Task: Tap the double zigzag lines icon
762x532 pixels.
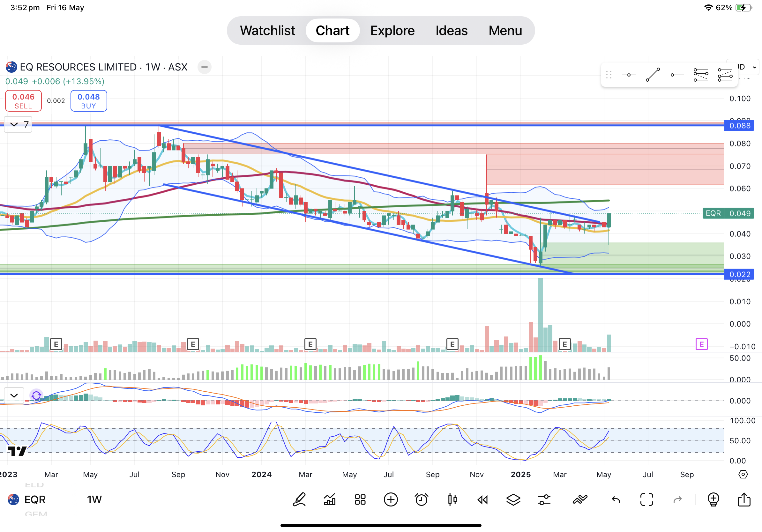Action: (x=580, y=499)
